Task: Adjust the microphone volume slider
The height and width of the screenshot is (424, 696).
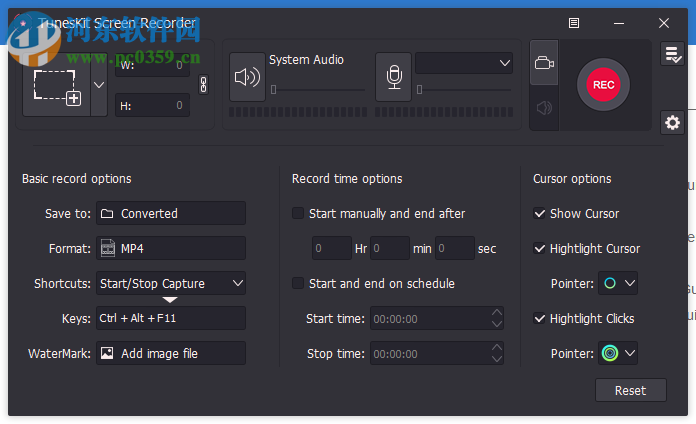Action: [x=464, y=90]
